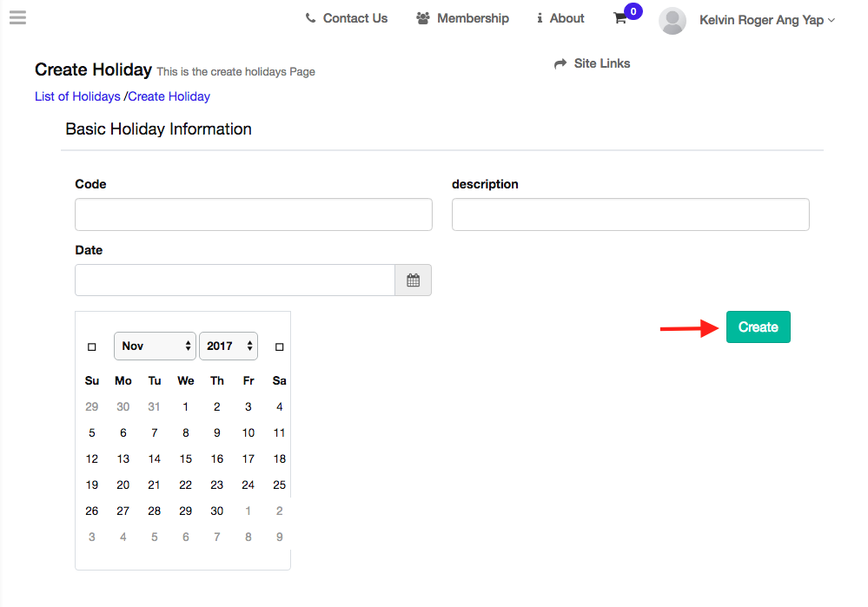Viewport: 868px width, 607px height.
Task: Open the hamburger sidebar menu
Action: [17, 17]
